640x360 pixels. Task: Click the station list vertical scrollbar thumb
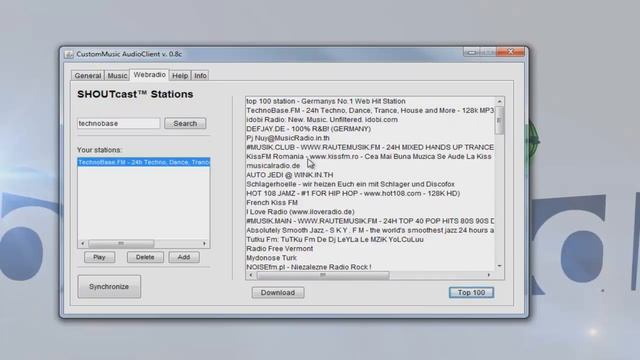pyautogui.click(x=500, y=120)
